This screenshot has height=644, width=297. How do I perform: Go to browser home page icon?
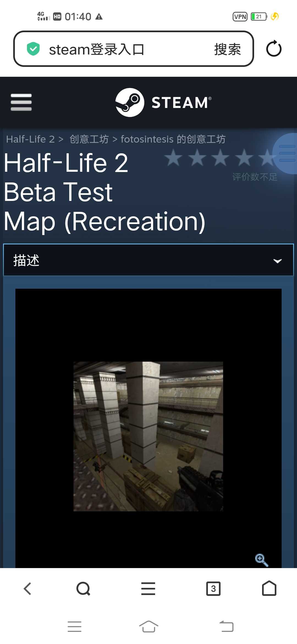269,588
